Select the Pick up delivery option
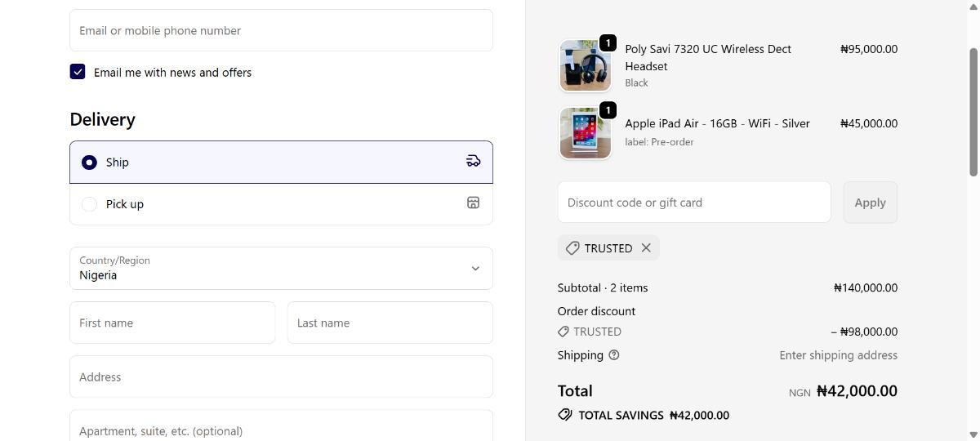 (89, 204)
